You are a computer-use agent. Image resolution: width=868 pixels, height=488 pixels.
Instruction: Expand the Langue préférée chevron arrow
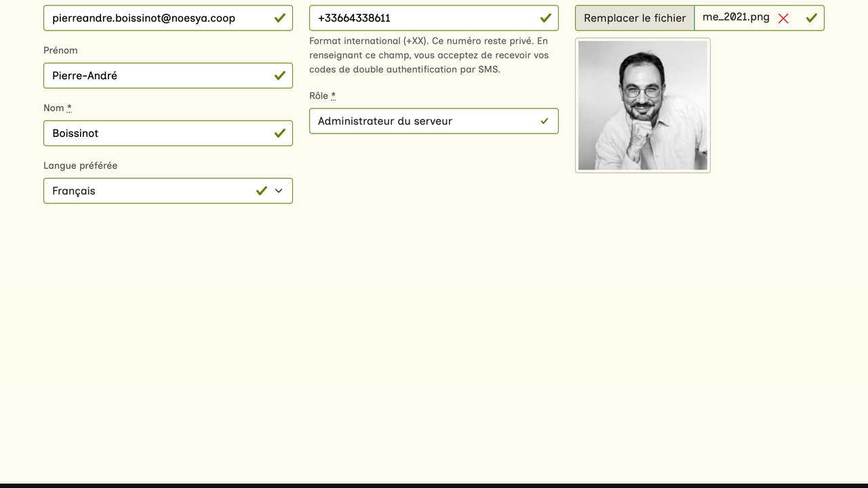pyautogui.click(x=279, y=191)
